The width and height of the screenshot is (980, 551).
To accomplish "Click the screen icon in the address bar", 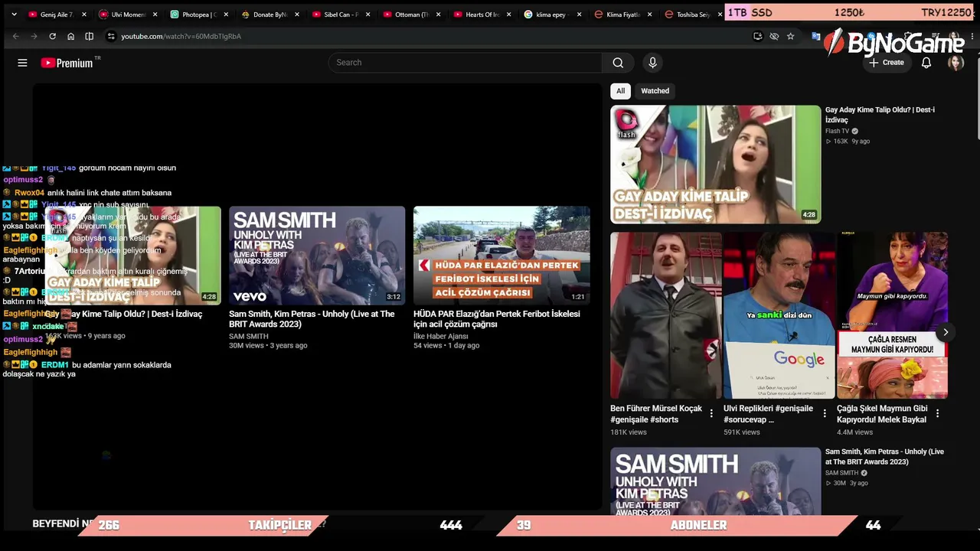I will pos(758,36).
